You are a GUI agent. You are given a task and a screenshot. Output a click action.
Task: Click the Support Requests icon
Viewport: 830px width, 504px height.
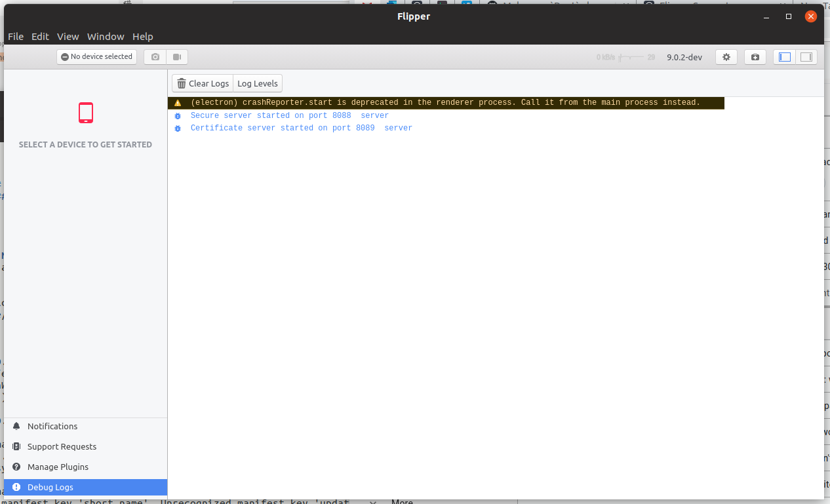16,446
